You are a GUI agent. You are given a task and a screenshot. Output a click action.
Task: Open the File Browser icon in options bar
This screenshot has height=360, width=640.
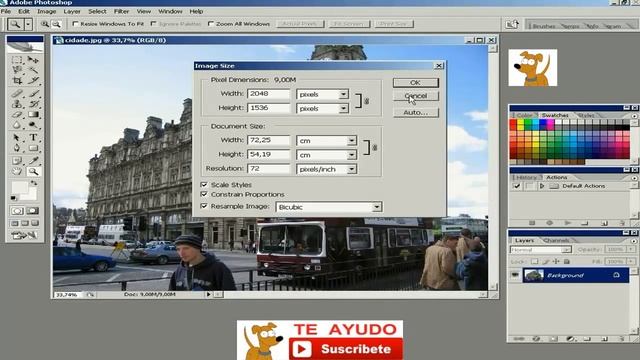pyautogui.click(x=512, y=24)
